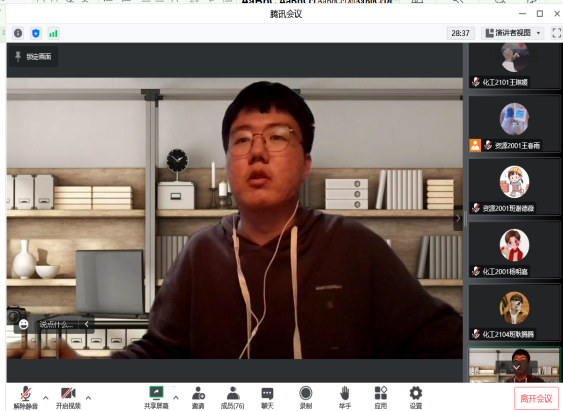Open the members (76) list

233,397
